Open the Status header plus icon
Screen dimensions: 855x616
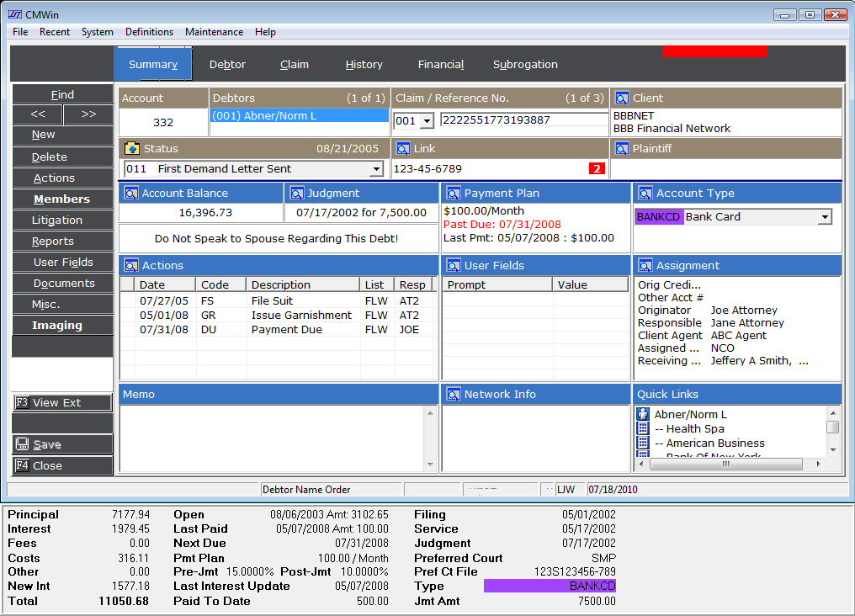(132, 149)
